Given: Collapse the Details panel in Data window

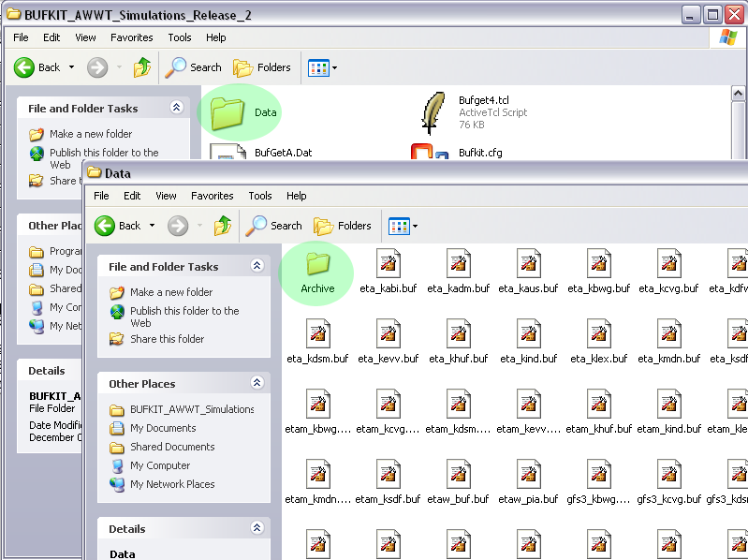Looking at the screenshot, I should click(x=257, y=529).
